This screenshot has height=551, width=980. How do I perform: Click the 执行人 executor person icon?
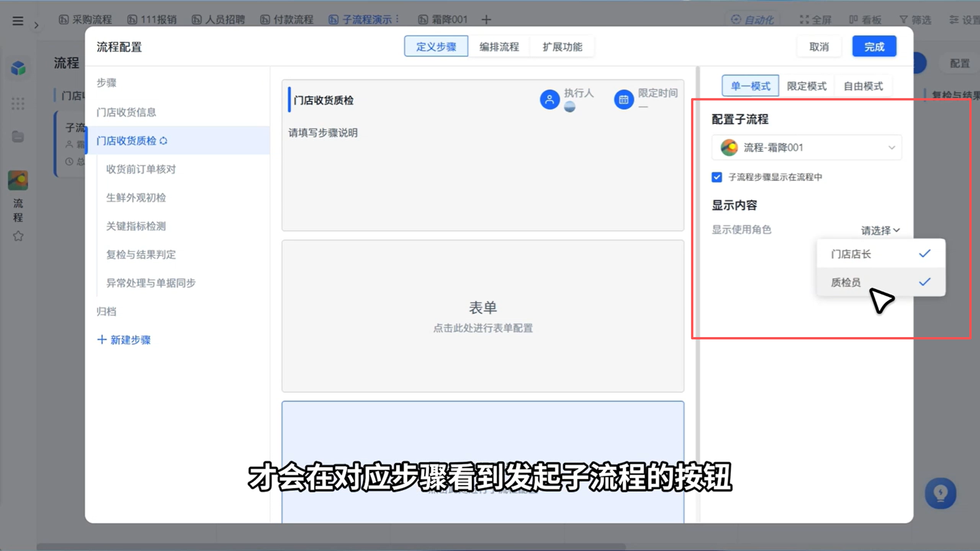550,99
